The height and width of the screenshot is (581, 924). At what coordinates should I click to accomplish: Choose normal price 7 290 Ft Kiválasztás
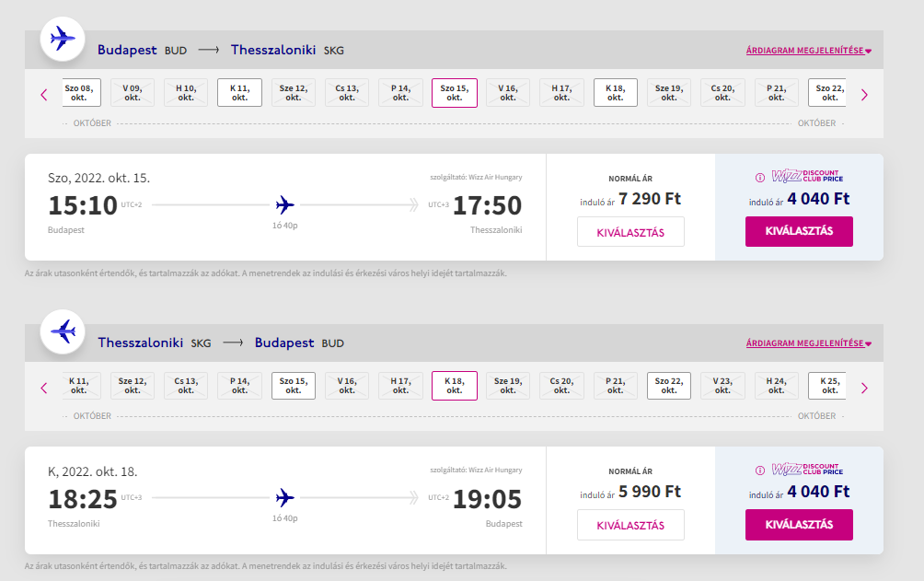coord(630,232)
